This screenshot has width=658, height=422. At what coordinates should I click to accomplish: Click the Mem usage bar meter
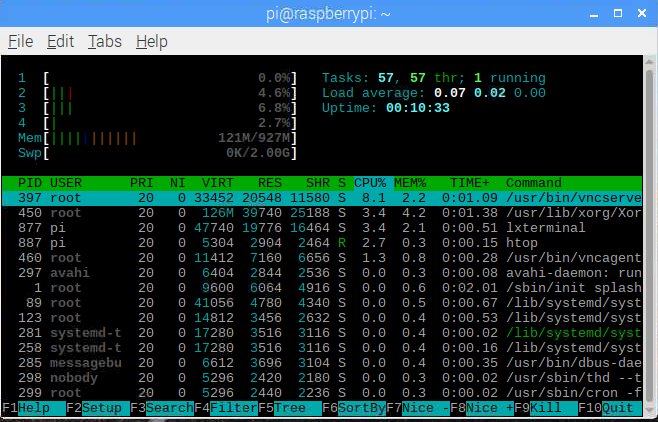coord(157,138)
